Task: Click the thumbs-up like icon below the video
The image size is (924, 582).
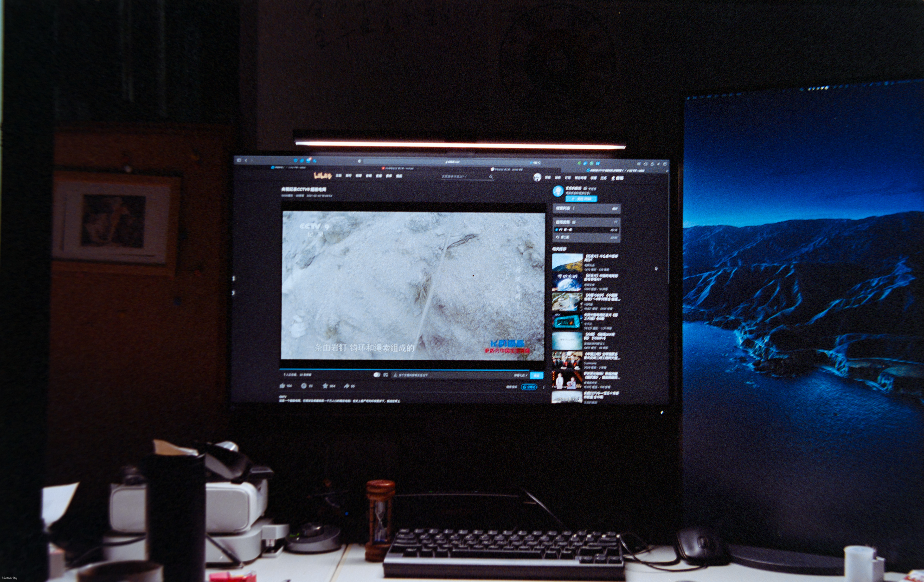Action: (x=282, y=386)
